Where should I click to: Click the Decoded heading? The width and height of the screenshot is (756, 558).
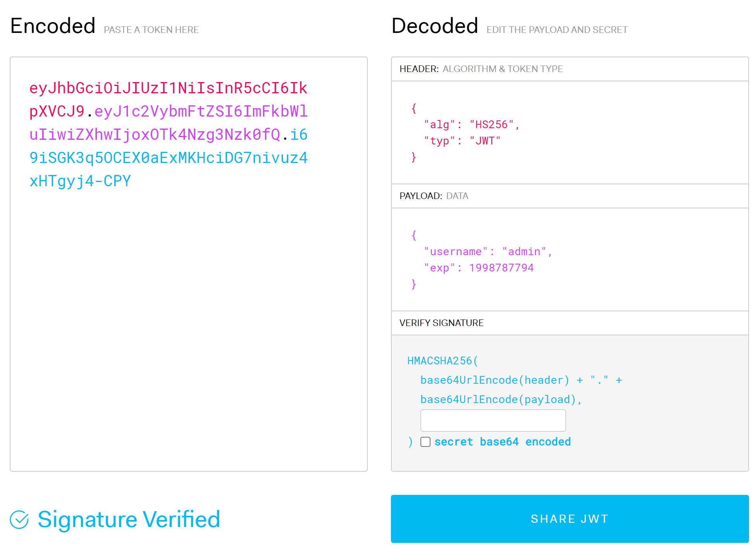pyautogui.click(x=434, y=26)
